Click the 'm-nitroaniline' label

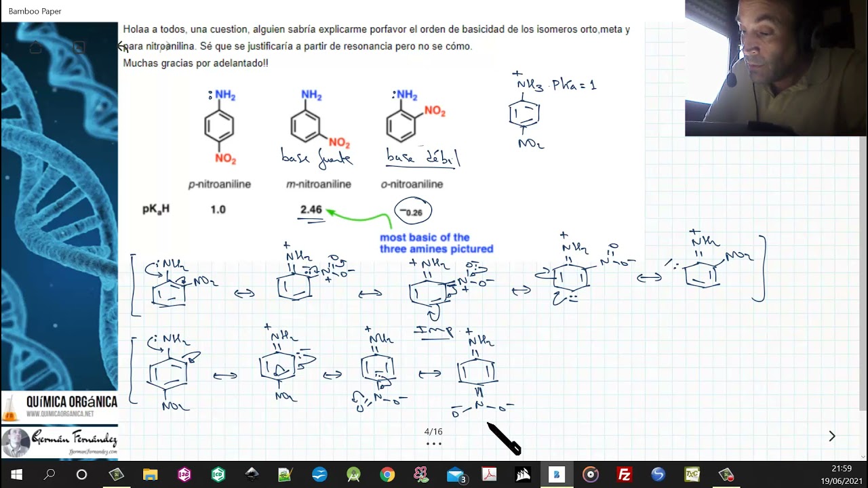[318, 184]
